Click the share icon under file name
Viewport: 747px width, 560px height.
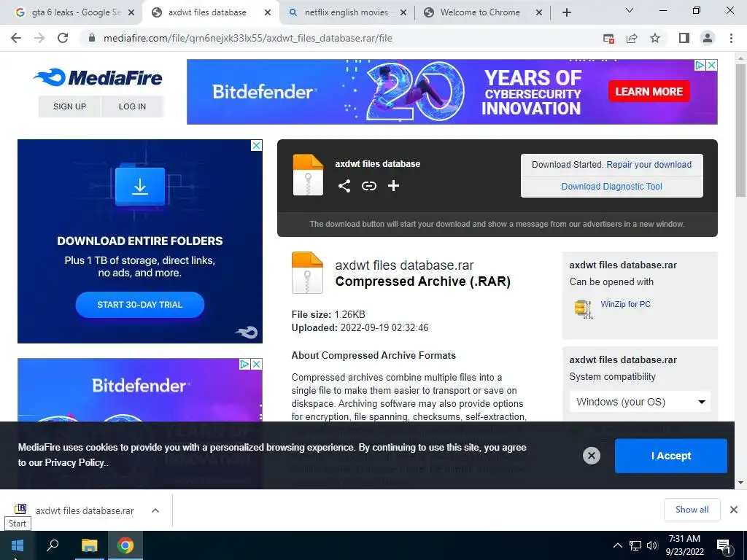pos(344,186)
